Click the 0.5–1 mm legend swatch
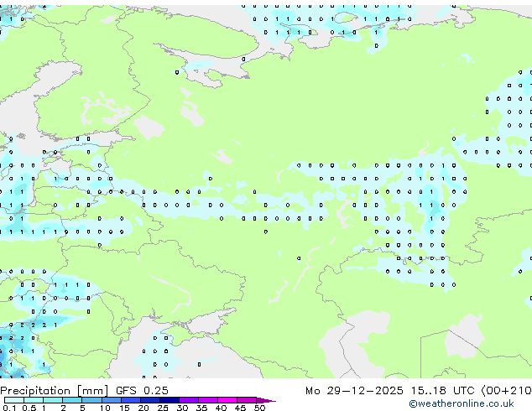This screenshot has height=411, width=532. click(x=34, y=400)
